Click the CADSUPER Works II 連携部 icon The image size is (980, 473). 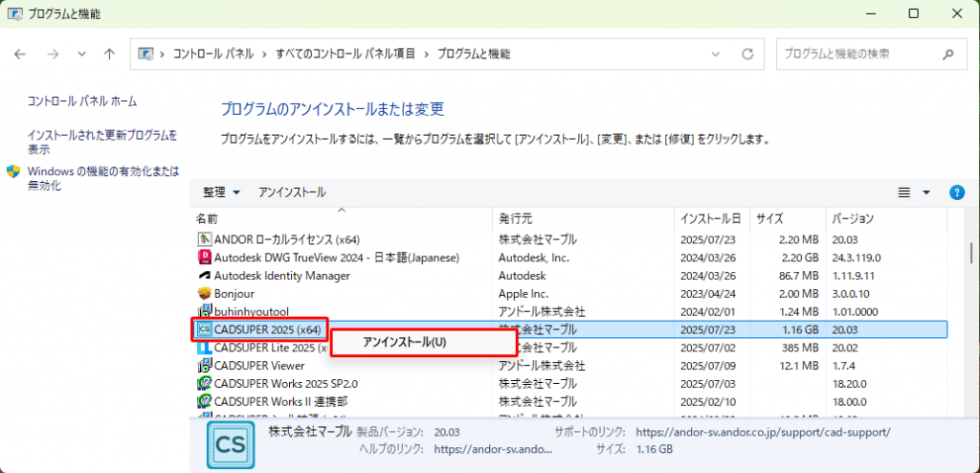(x=205, y=401)
